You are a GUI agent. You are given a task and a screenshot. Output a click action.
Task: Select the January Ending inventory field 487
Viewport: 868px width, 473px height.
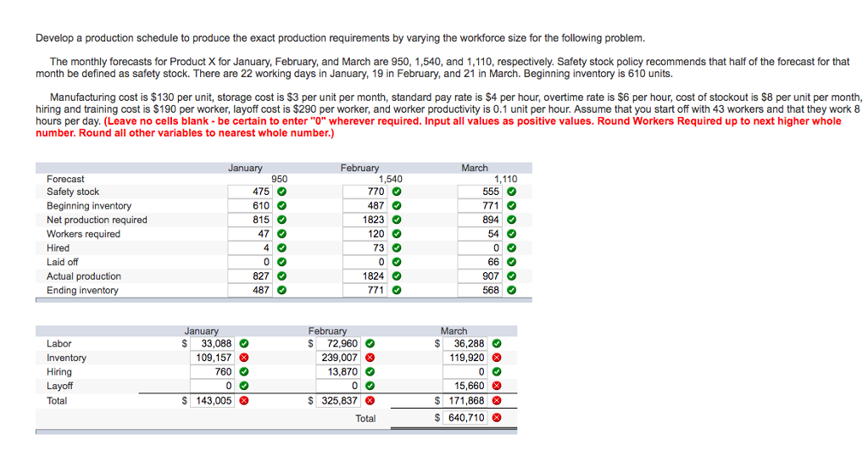point(250,290)
